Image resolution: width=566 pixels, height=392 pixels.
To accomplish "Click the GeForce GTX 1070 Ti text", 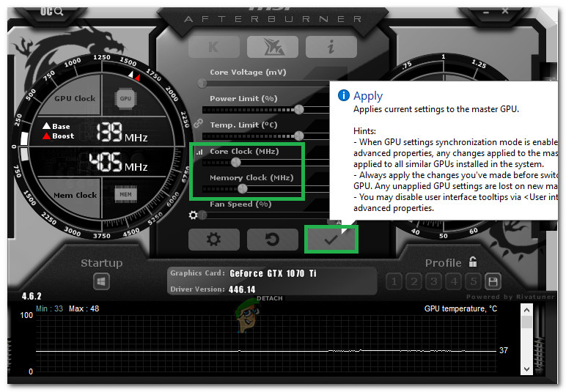I will pyautogui.click(x=273, y=273).
